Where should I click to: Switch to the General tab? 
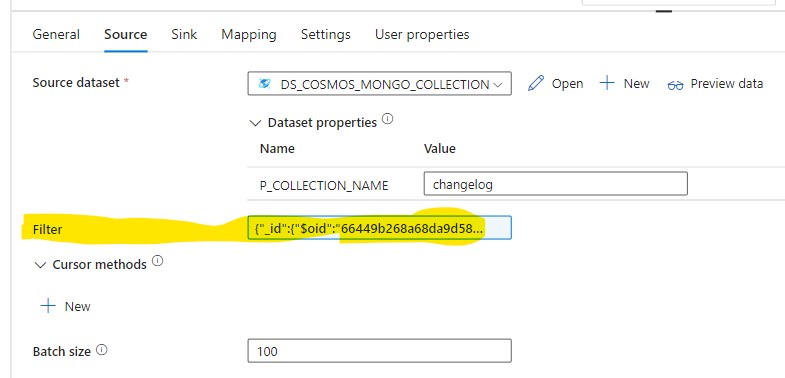[56, 35]
